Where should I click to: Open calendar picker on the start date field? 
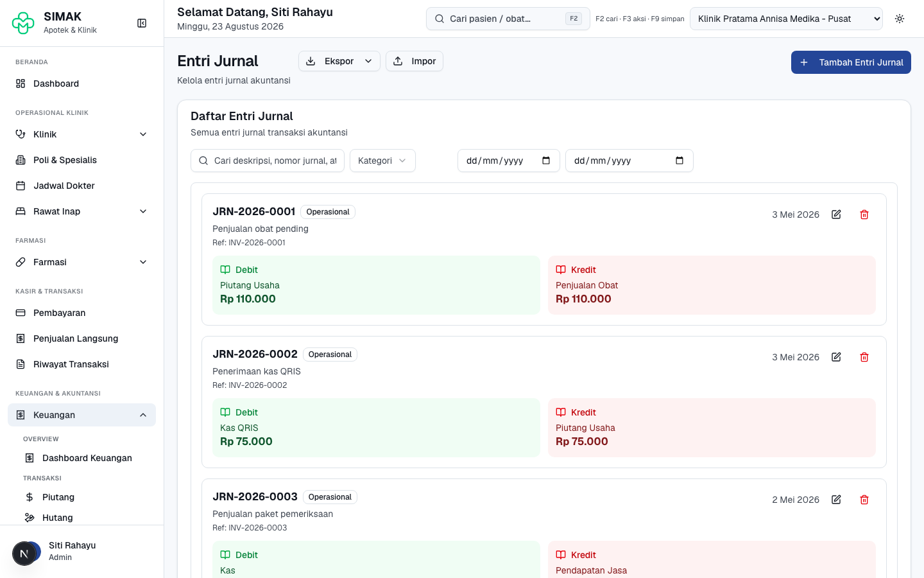coord(546,161)
